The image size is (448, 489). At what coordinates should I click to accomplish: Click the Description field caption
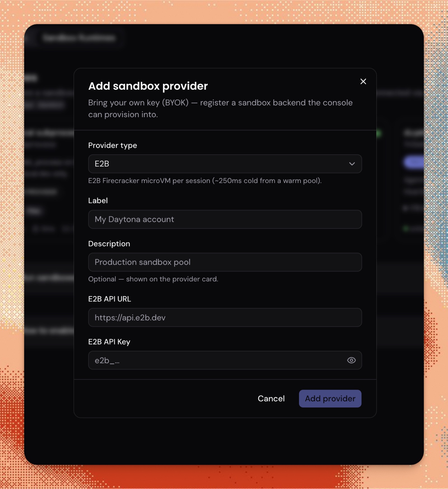tap(109, 244)
